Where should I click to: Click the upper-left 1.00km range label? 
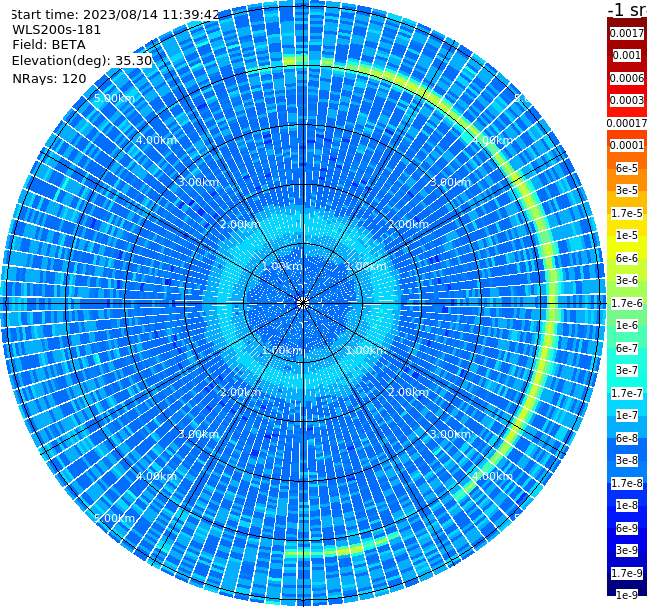(282, 266)
